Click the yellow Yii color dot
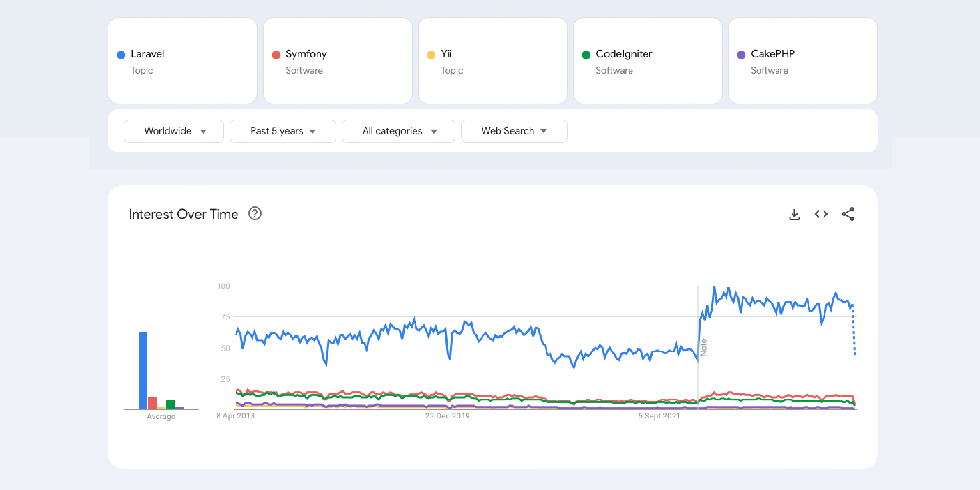This screenshot has height=490, width=980. [x=431, y=55]
